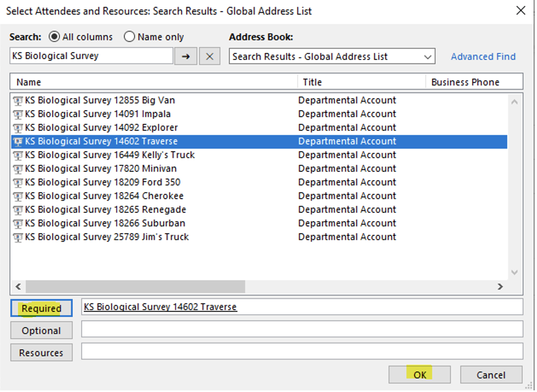Select the Name only radio button
The image size is (537, 392).
coord(129,37)
